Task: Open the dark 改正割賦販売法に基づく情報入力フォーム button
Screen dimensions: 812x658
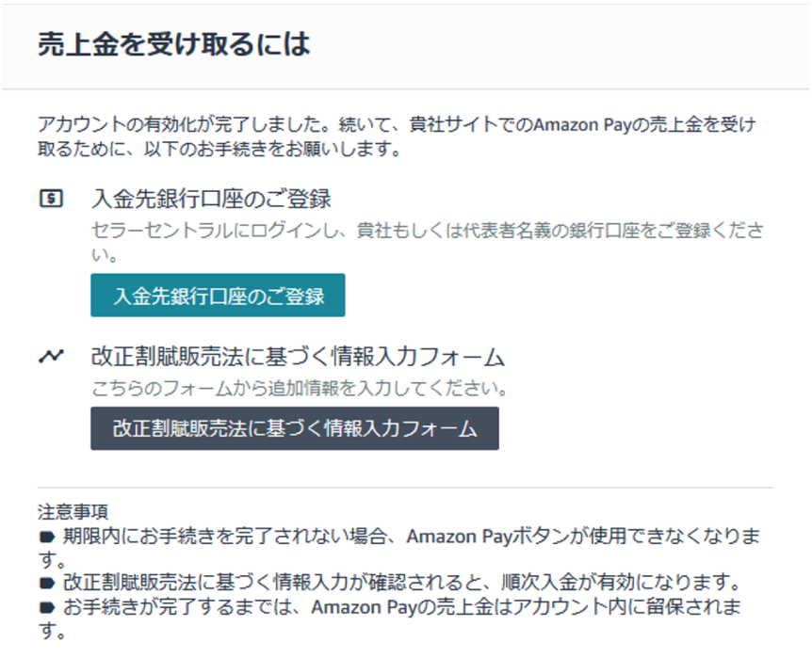Action: coord(295,428)
